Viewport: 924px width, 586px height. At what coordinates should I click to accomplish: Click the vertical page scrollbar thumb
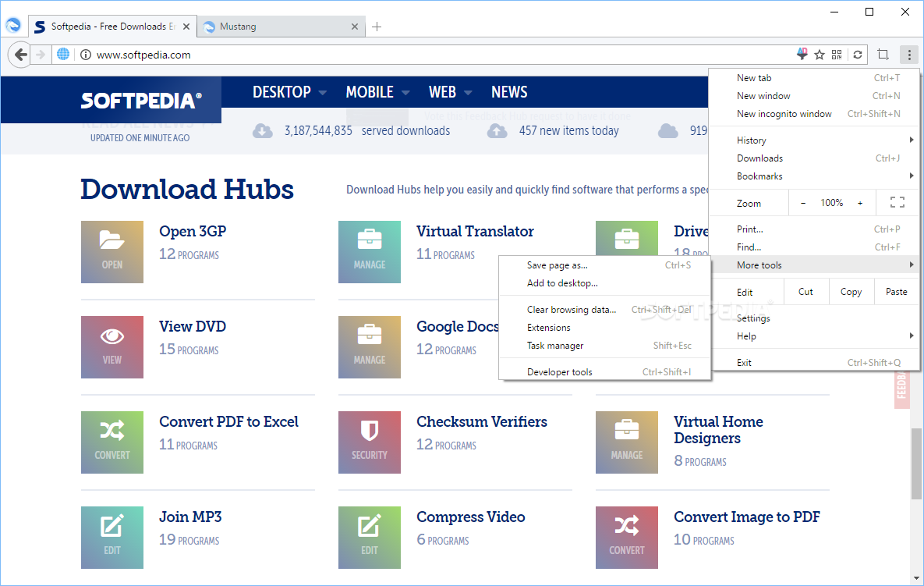click(916, 463)
